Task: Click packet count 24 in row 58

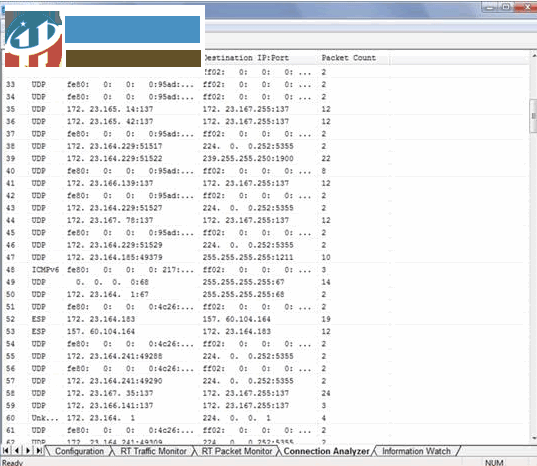Action: click(326, 393)
